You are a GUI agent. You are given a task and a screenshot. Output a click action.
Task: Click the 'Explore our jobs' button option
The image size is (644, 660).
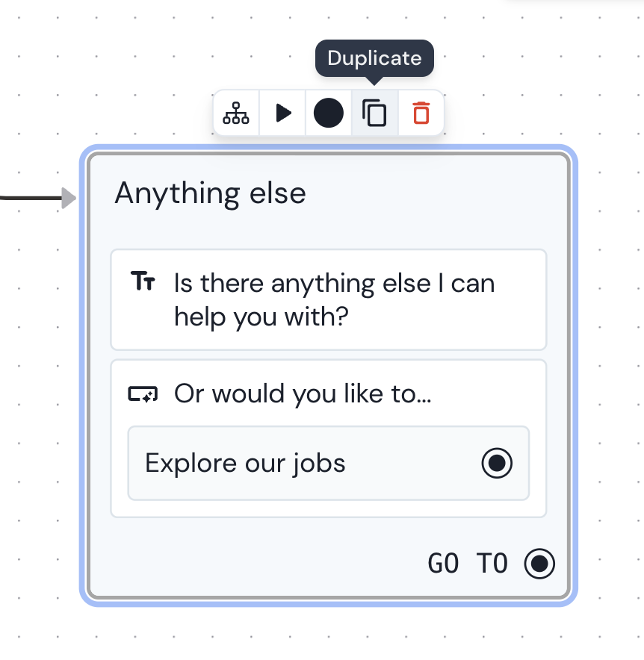coord(245,463)
